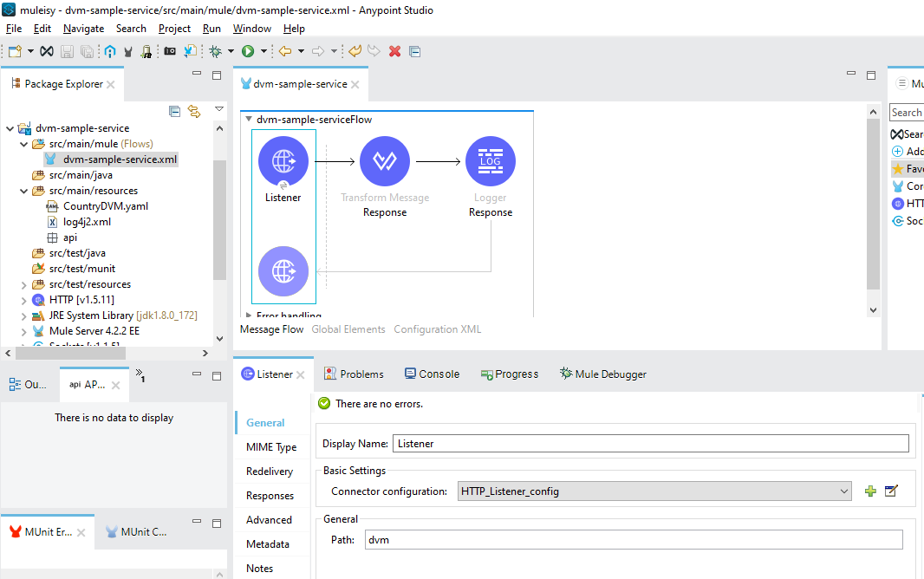Click the red X toolbar icon
Screen dimensions: 924x579
(x=394, y=51)
